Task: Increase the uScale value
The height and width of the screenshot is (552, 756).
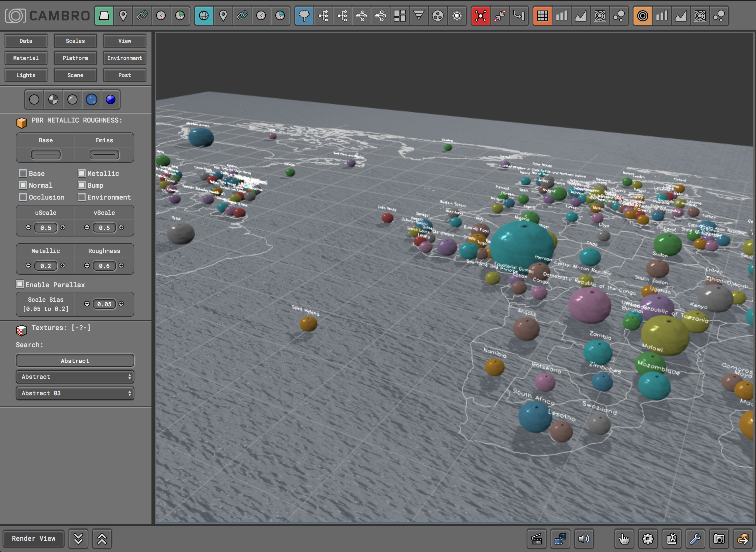Action: pos(63,228)
